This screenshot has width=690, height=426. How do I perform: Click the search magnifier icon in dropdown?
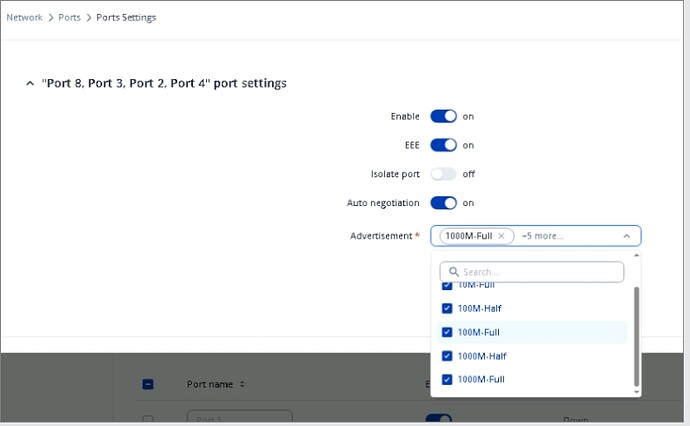pyautogui.click(x=453, y=272)
